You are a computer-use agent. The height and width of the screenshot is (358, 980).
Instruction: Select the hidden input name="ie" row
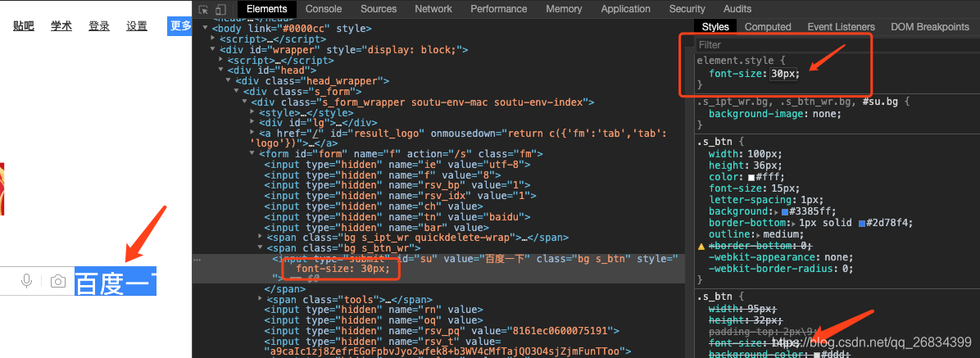397,165
